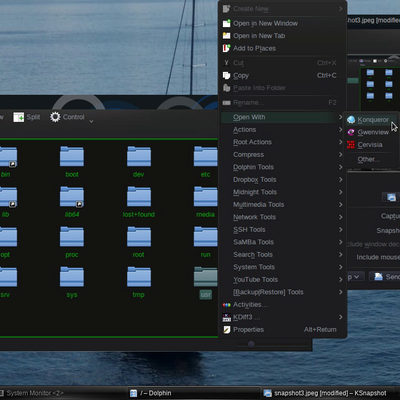The image size is (400, 400).
Task: Expand the [Backup|Restore] Tools submenu
Action: [x=282, y=292]
